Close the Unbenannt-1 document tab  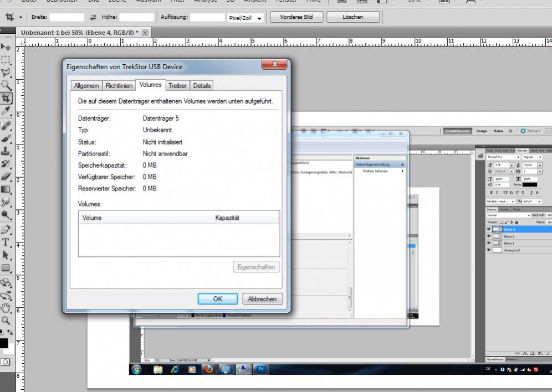(145, 33)
